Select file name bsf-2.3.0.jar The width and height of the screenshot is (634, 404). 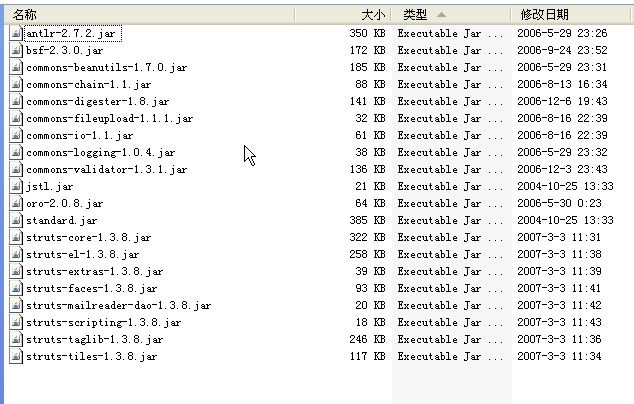[65, 51]
